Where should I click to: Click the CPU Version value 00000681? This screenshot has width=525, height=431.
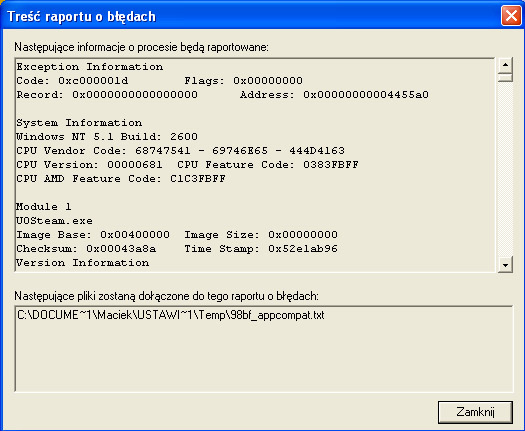(135, 165)
